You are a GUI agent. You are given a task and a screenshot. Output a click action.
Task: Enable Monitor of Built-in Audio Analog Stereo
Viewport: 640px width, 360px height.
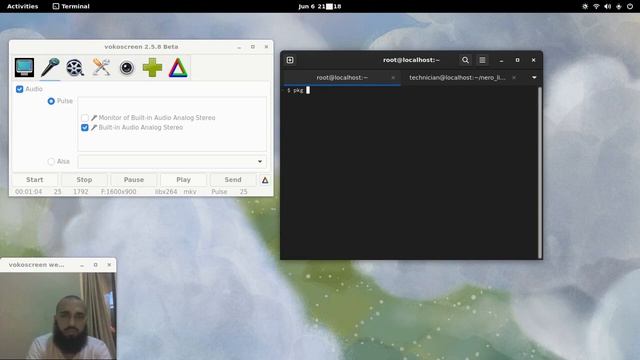coord(84,118)
